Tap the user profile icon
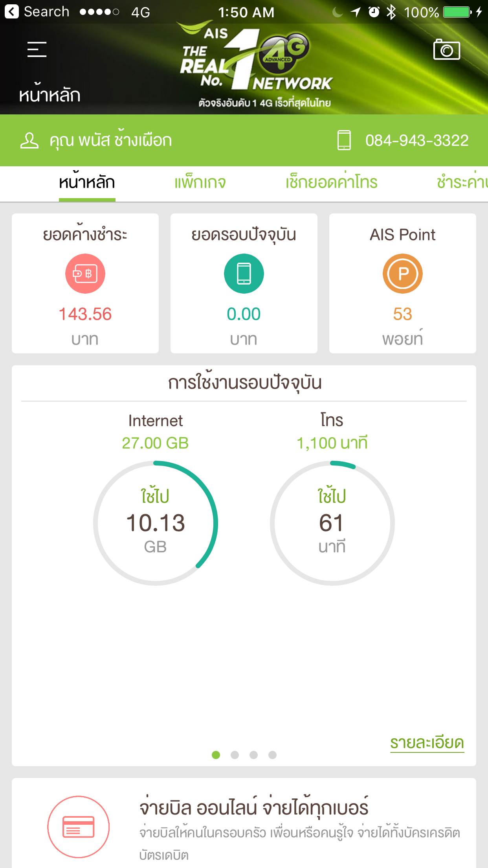 [x=29, y=140]
